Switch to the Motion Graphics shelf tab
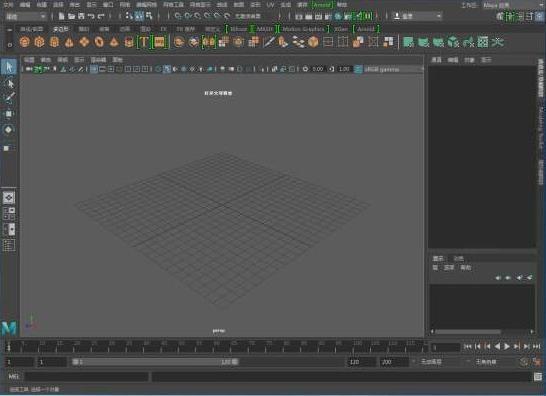The height and width of the screenshot is (396, 546). coord(303,29)
